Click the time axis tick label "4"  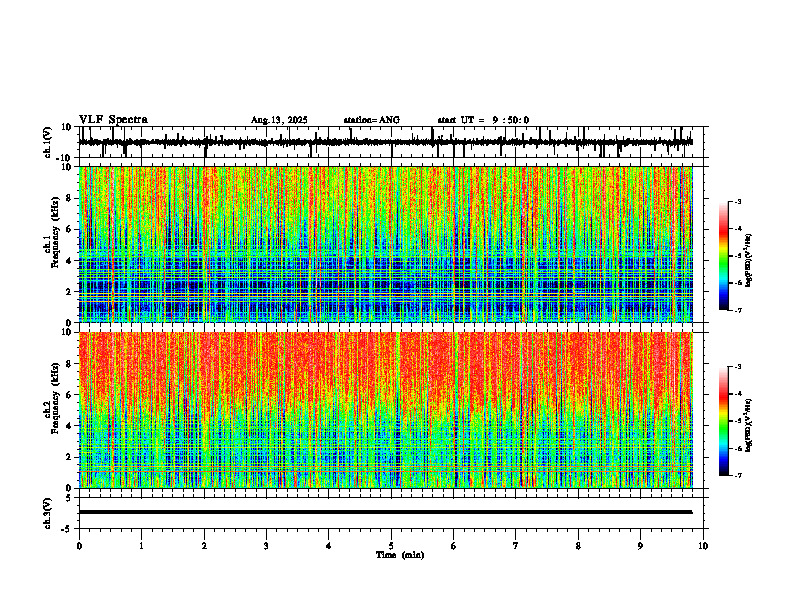point(329,546)
